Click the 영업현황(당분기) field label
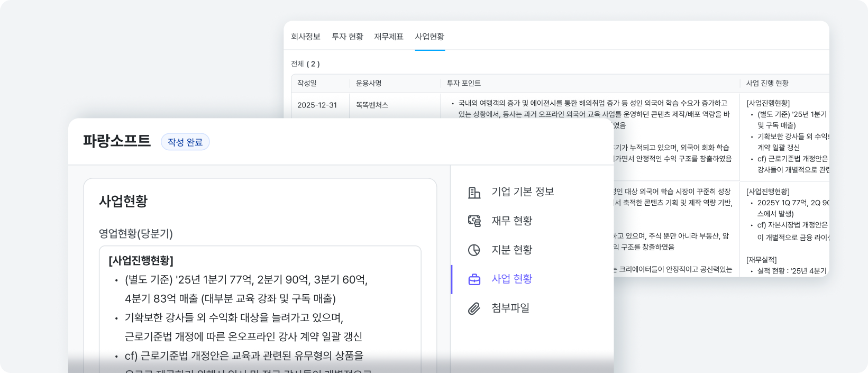 click(x=136, y=233)
